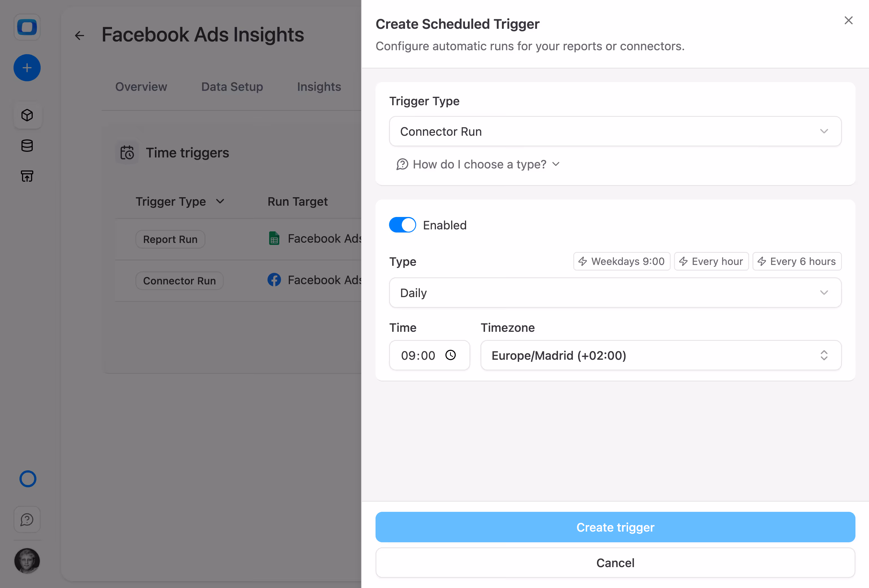The height and width of the screenshot is (588, 869).
Task: Apply the Weekdays 9:00 preset
Action: 622,261
